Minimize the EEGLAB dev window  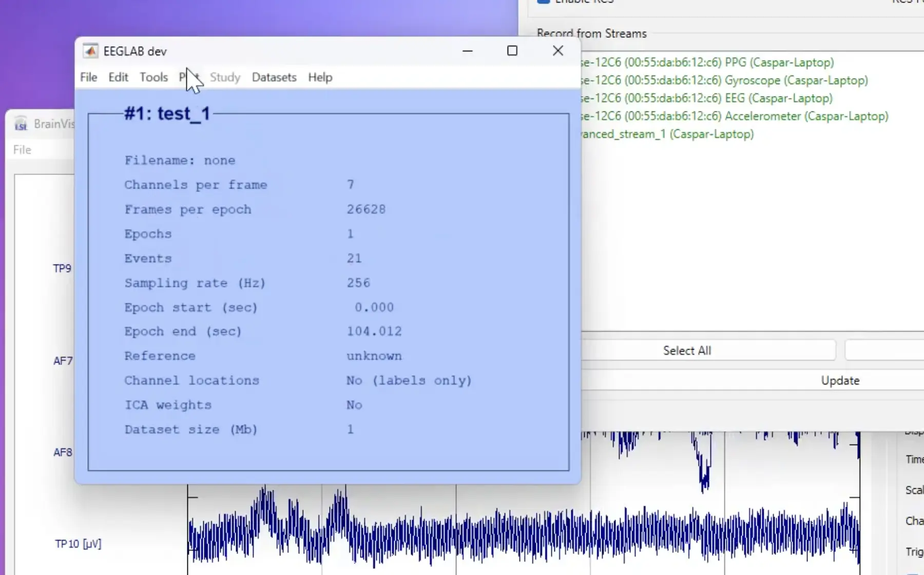click(467, 51)
